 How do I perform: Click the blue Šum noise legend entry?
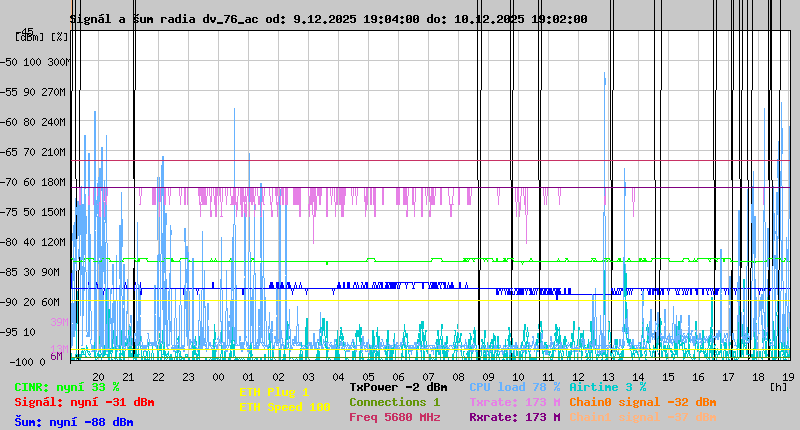click(74, 422)
